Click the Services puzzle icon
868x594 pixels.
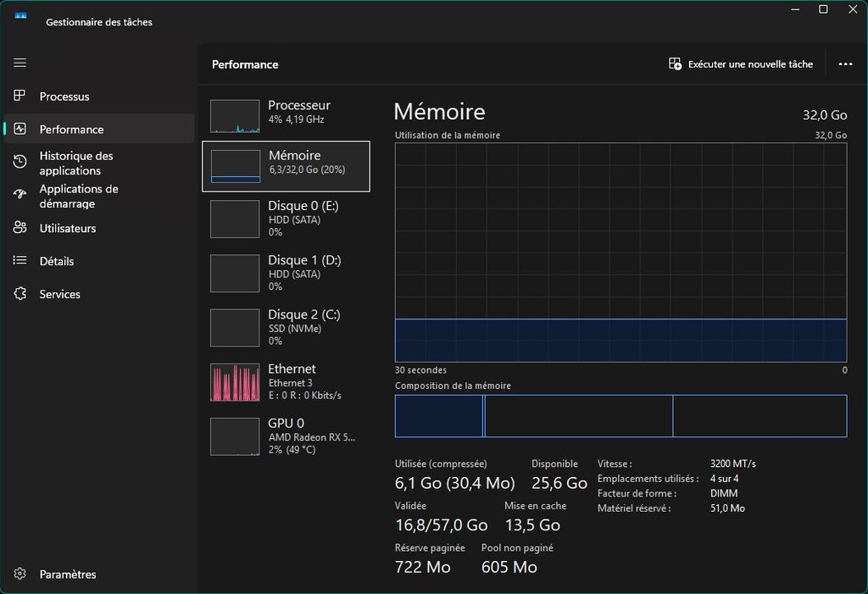[20, 294]
